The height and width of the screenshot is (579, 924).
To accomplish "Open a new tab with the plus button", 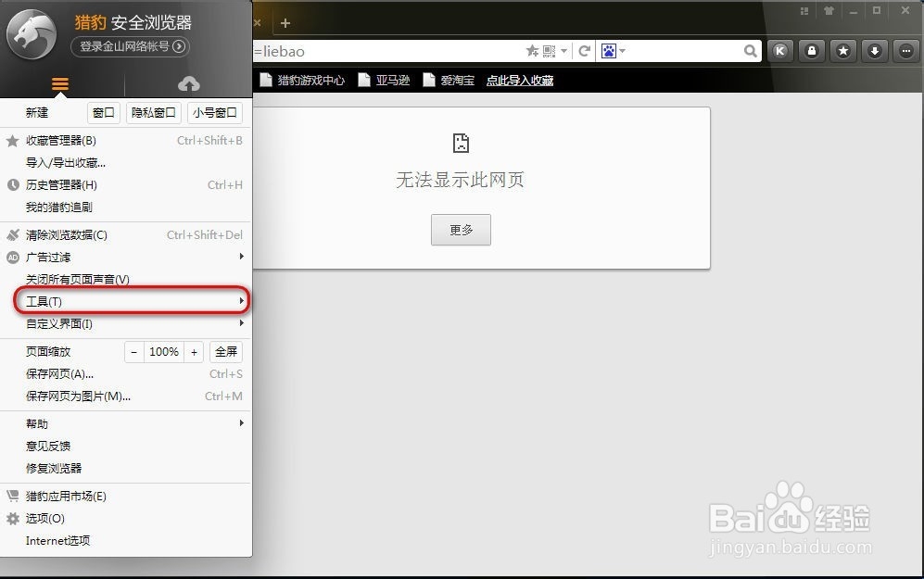I will pyautogui.click(x=284, y=22).
